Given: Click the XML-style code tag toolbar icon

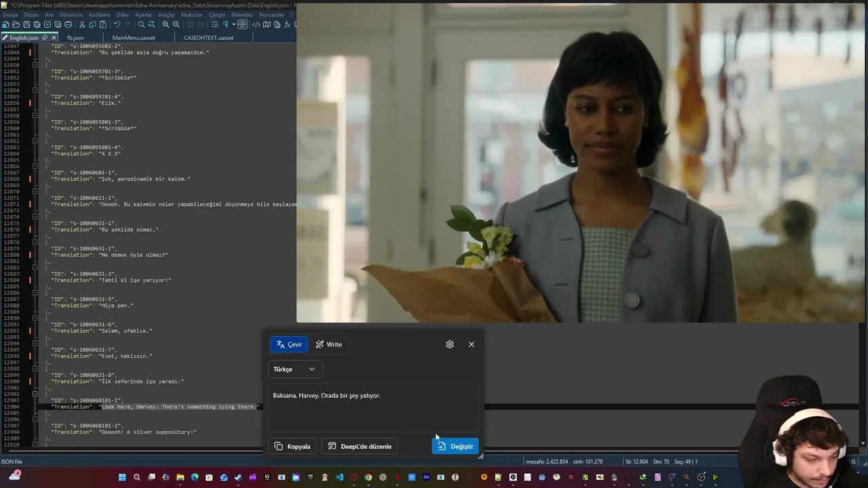Looking at the screenshot, I should coord(256,24).
